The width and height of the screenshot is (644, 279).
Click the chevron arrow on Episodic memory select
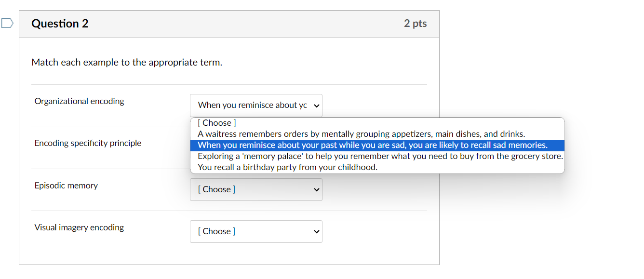point(317,190)
